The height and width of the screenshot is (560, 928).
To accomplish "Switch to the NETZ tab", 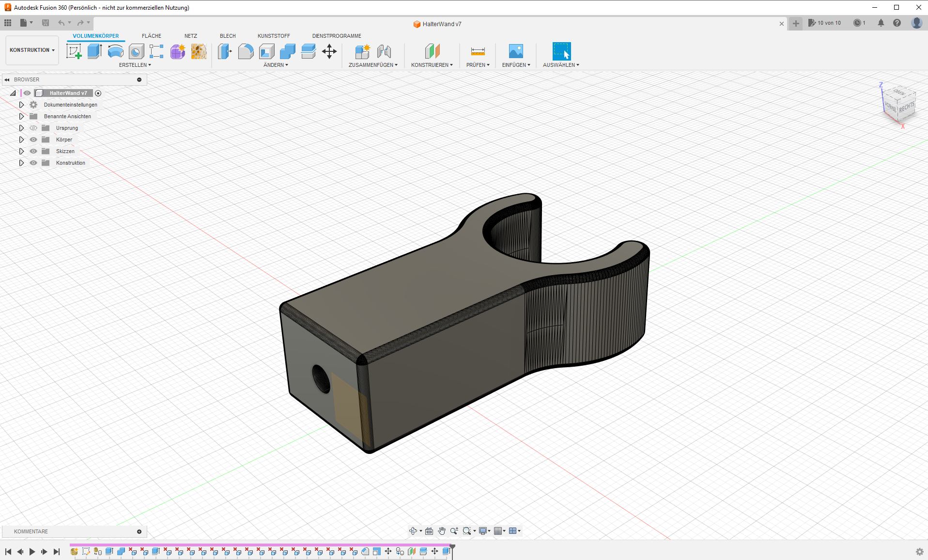I will click(191, 36).
